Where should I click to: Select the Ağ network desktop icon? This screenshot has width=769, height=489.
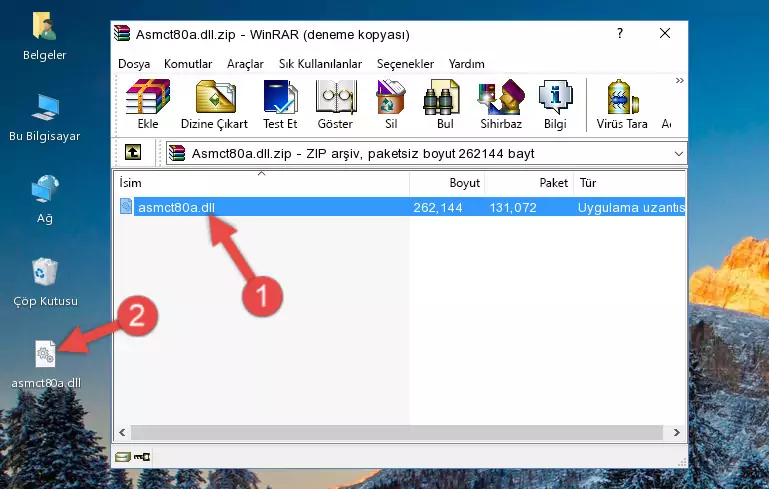tap(45, 200)
